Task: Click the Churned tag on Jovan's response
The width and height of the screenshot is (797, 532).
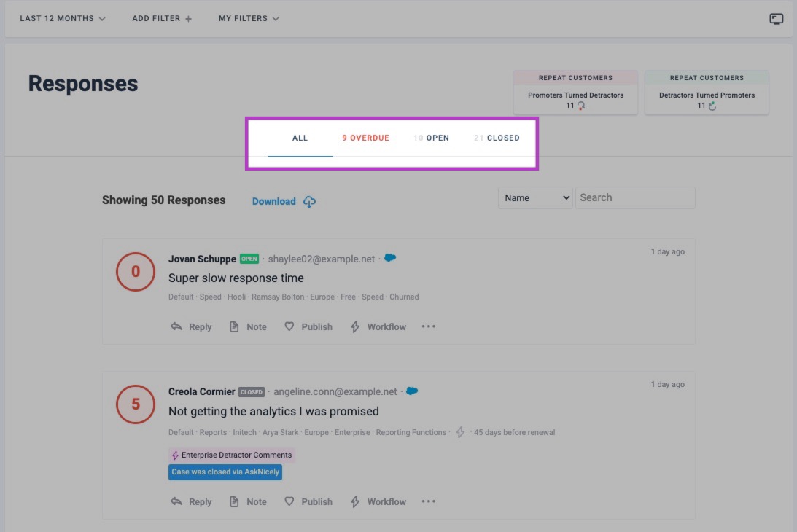Action: (x=404, y=297)
